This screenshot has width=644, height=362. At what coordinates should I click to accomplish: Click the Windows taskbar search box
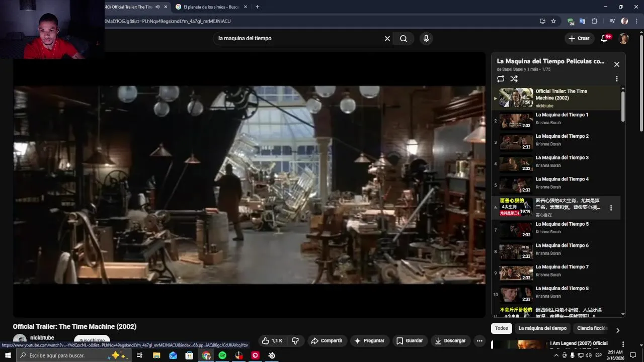(x=73, y=355)
